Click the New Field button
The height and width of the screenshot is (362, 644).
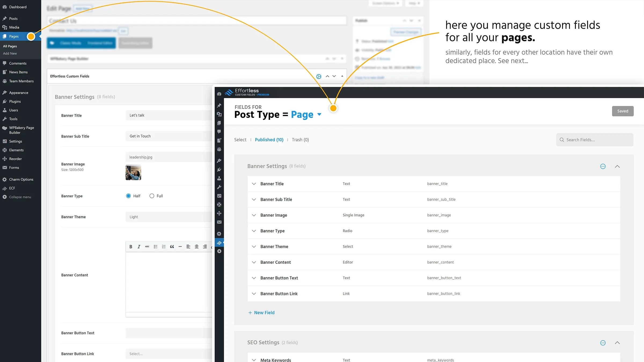click(x=261, y=312)
